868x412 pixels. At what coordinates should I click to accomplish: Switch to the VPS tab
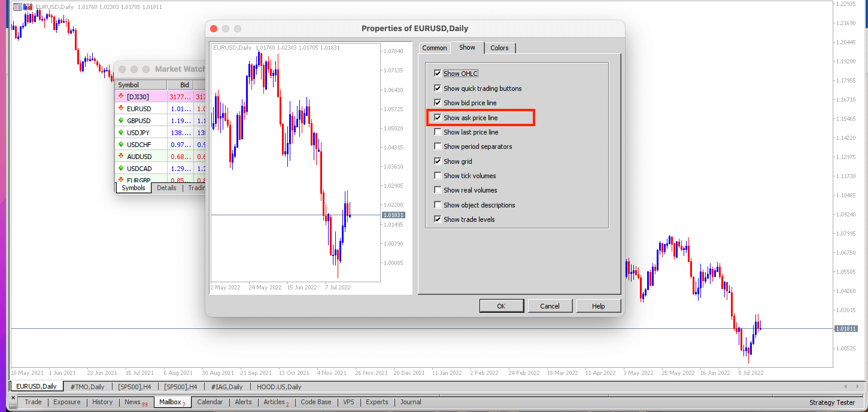point(348,402)
